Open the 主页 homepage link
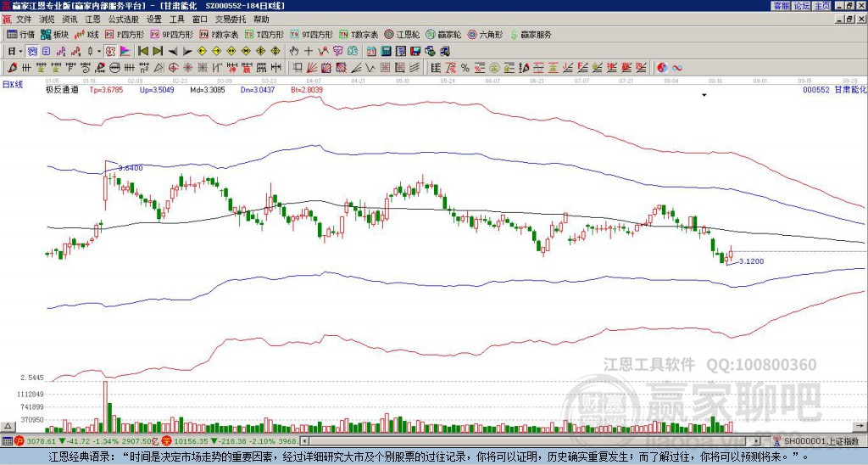 (x=821, y=6)
